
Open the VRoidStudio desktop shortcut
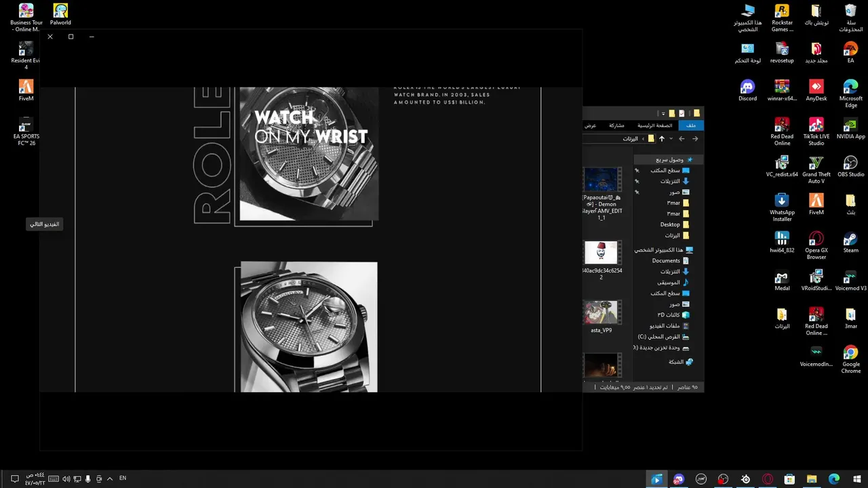(x=816, y=279)
